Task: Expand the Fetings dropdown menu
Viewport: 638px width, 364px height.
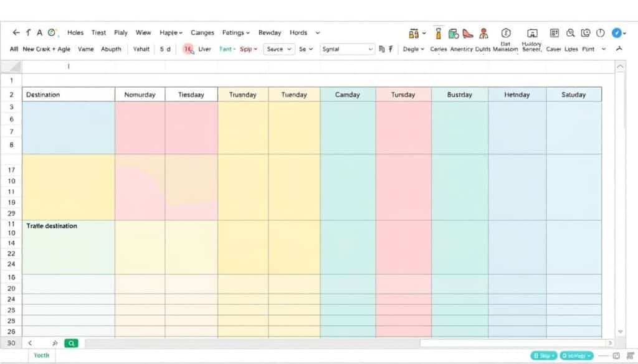Action: point(236,32)
